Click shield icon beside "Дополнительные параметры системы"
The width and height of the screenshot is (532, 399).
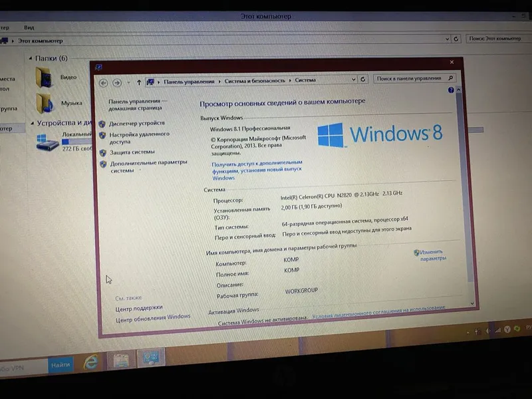point(103,164)
